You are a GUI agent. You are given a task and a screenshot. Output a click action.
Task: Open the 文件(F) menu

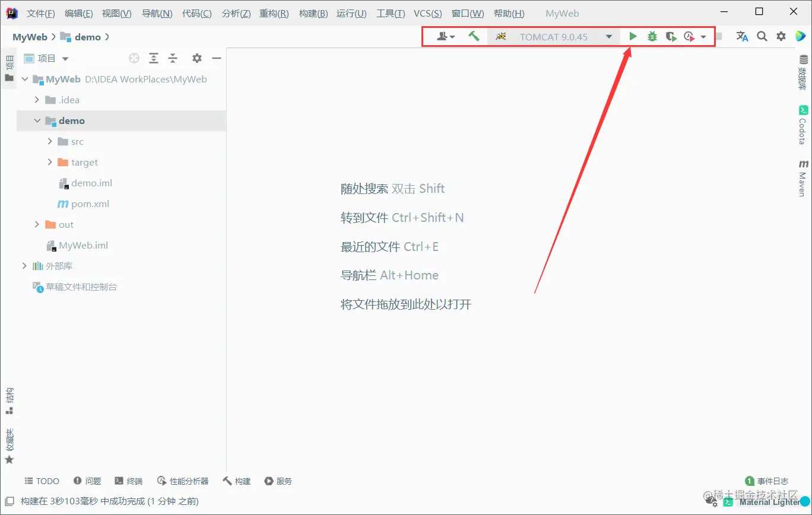(x=41, y=13)
